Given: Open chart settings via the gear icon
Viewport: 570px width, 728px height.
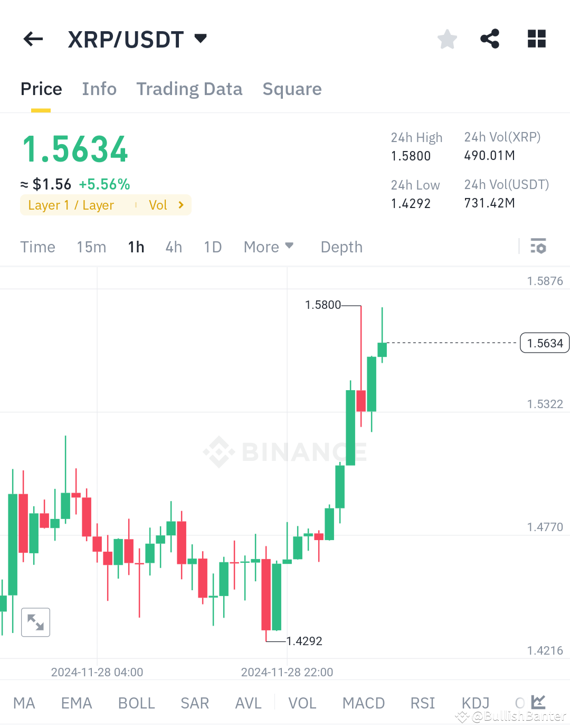Looking at the screenshot, I should coord(538,246).
